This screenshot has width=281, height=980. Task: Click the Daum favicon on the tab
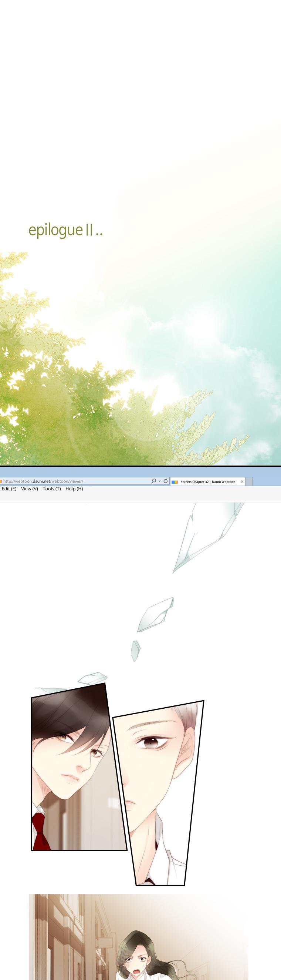point(175,481)
